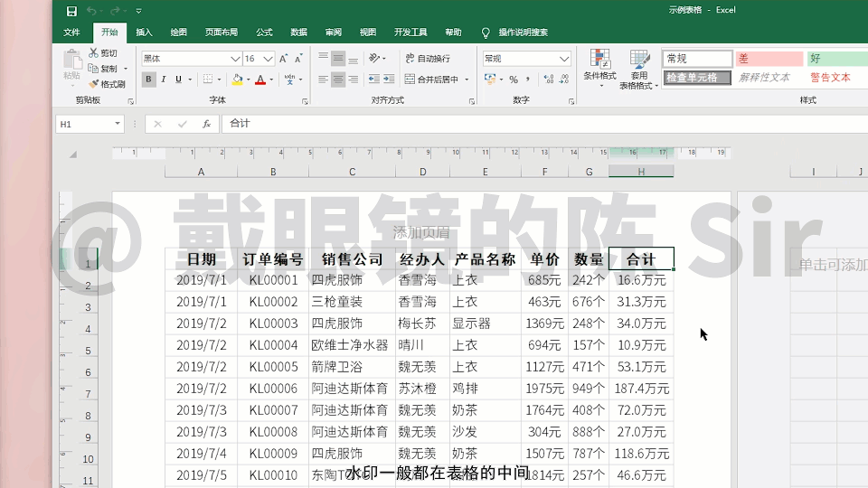Apply the 检查单元格 cell style
Viewport: 868px width, 488px height.
(x=697, y=78)
